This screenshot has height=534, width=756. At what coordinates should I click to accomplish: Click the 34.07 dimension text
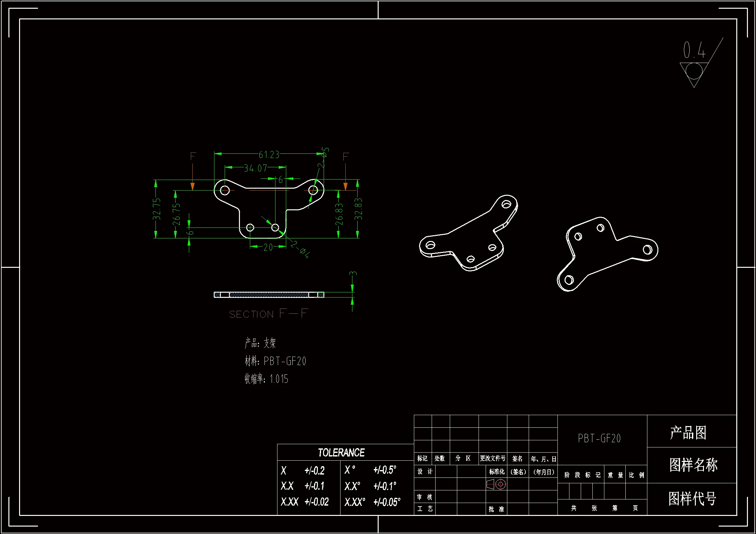[255, 168]
